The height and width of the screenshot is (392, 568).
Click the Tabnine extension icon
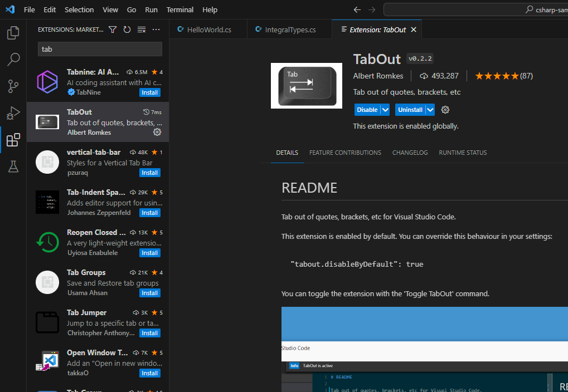[47, 82]
